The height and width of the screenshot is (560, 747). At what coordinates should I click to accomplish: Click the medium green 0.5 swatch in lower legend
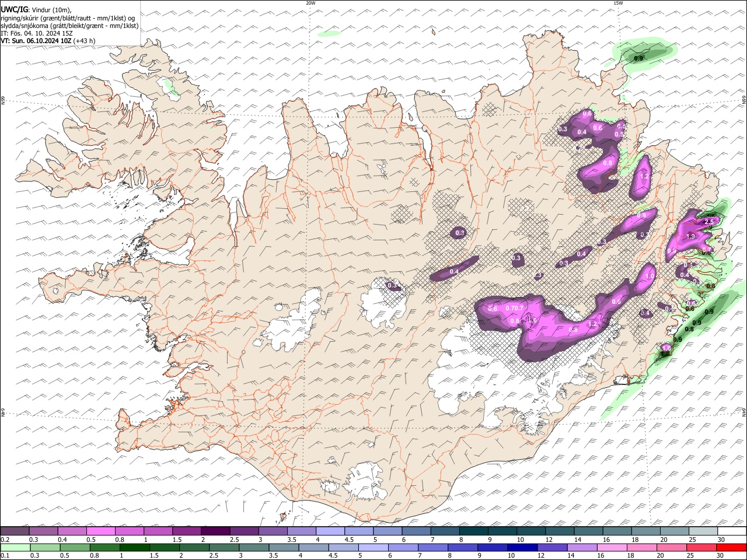click(x=75, y=548)
